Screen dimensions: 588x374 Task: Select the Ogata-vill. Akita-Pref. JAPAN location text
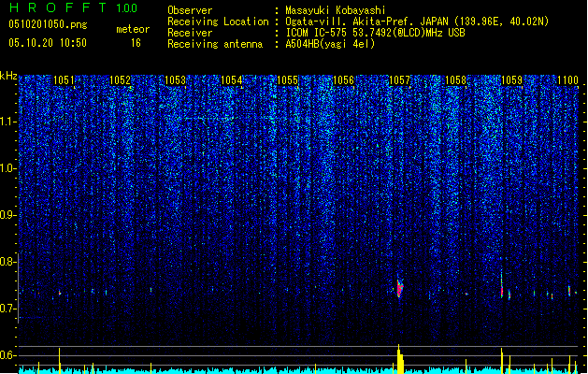coord(417,22)
